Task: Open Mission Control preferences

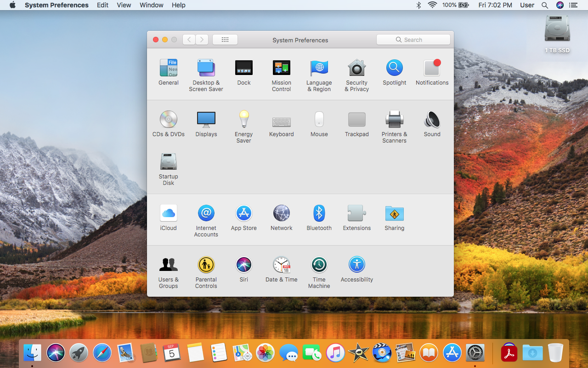Action: coord(282,75)
